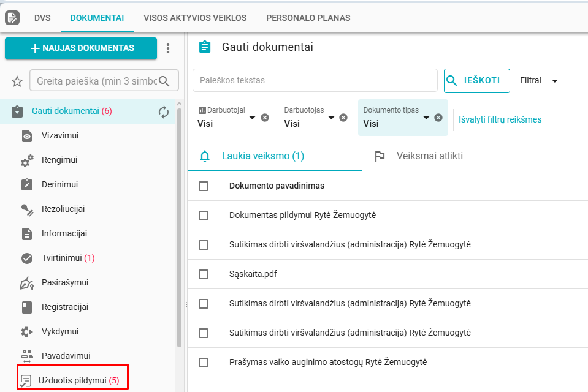Image resolution: width=588 pixels, height=392 pixels.
Task: Select checkbox for Dokumentas pildymui row
Action: [x=204, y=216]
